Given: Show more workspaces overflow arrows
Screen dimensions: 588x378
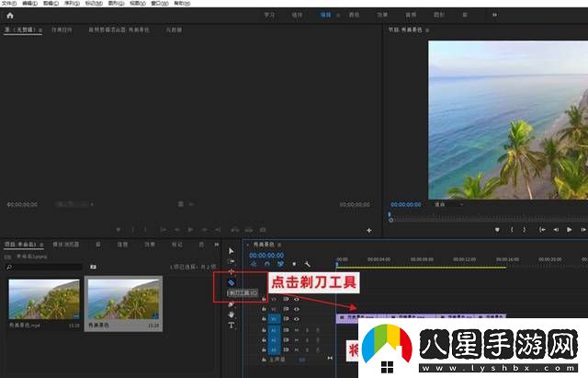Looking at the screenshot, I should (x=494, y=15).
